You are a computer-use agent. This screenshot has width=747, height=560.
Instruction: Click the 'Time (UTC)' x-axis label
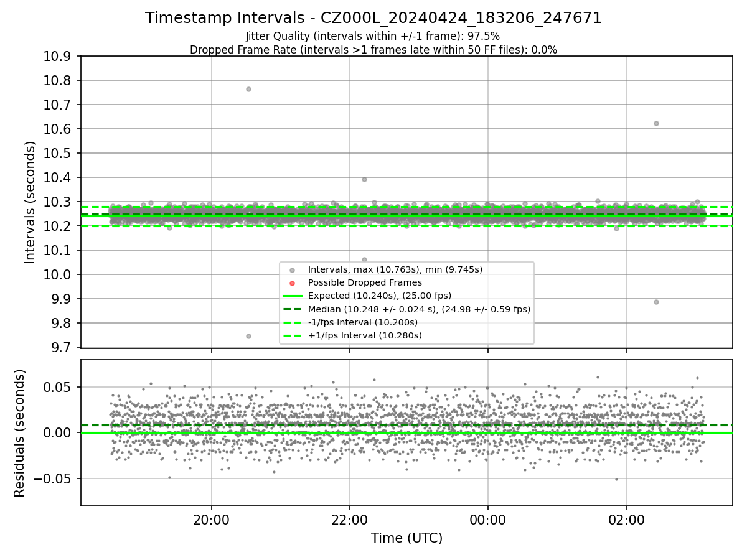point(406,538)
